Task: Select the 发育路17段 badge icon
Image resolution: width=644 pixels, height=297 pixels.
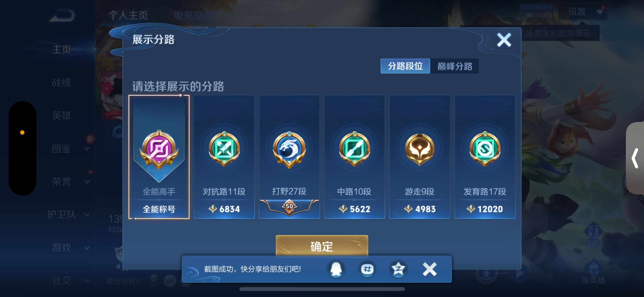Action: [x=485, y=149]
